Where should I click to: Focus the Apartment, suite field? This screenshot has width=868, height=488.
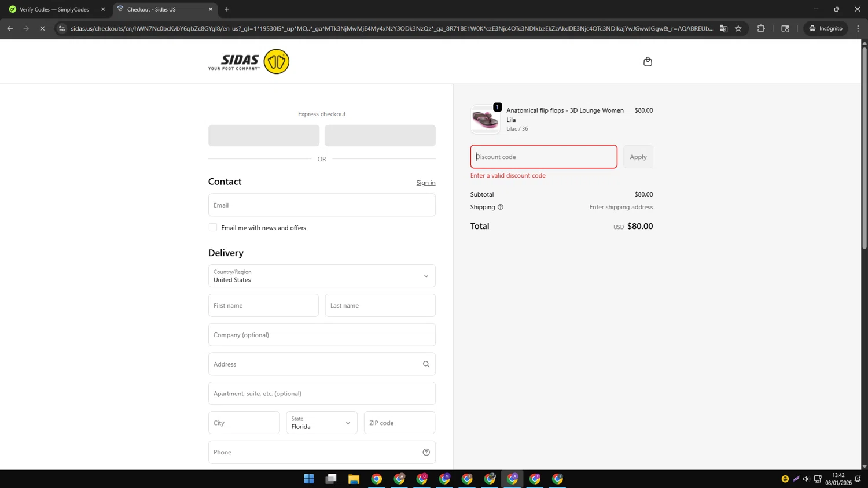click(x=322, y=393)
